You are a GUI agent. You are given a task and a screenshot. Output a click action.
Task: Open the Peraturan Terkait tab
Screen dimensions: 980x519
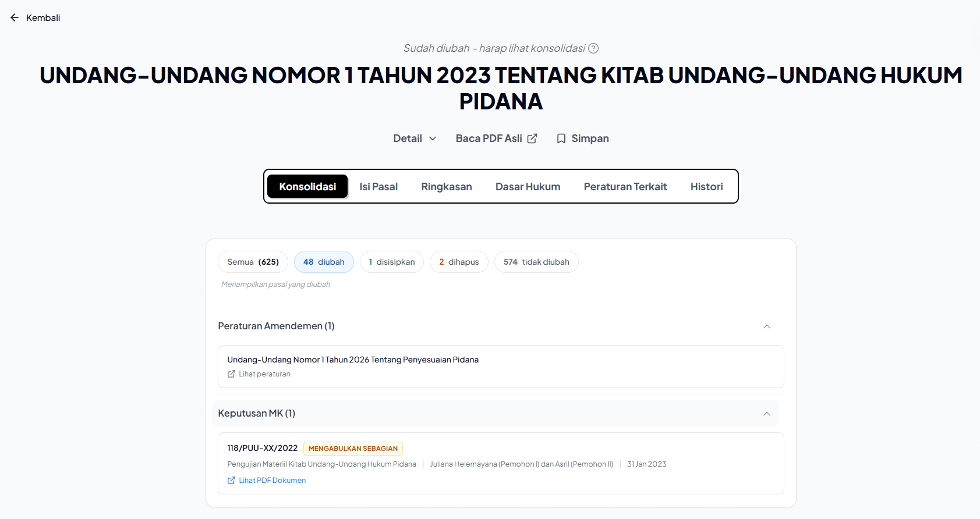[x=625, y=187]
